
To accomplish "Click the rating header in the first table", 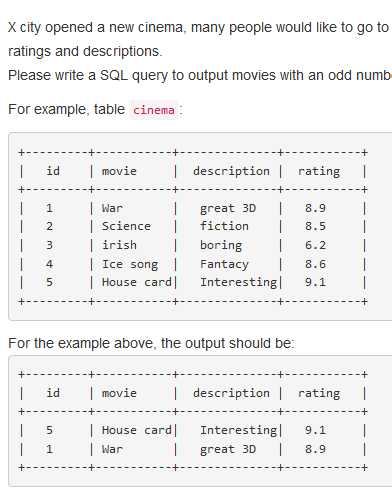I will [319, 171].
